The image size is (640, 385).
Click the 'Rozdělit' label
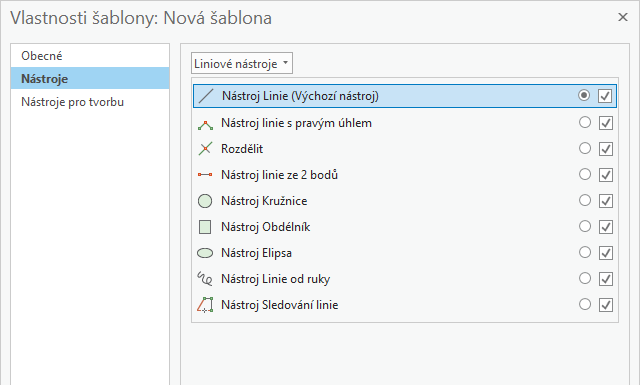242,149
